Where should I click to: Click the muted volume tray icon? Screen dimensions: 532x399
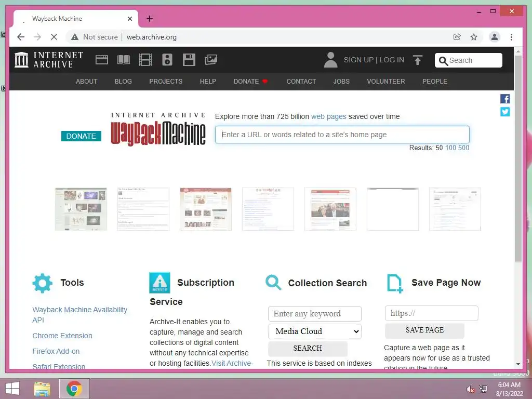[470, 389]
